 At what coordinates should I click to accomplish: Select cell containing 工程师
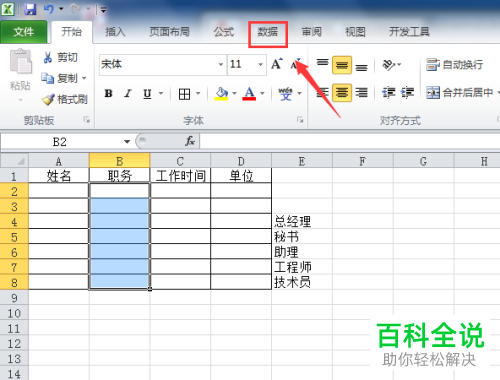coord(302,267)
